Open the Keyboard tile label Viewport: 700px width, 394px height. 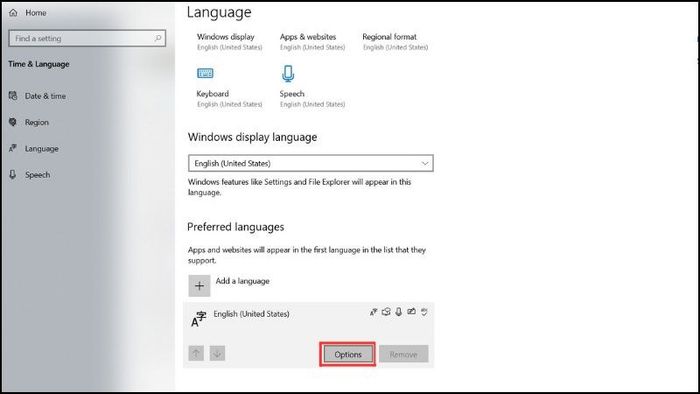(x=212, y=94)
